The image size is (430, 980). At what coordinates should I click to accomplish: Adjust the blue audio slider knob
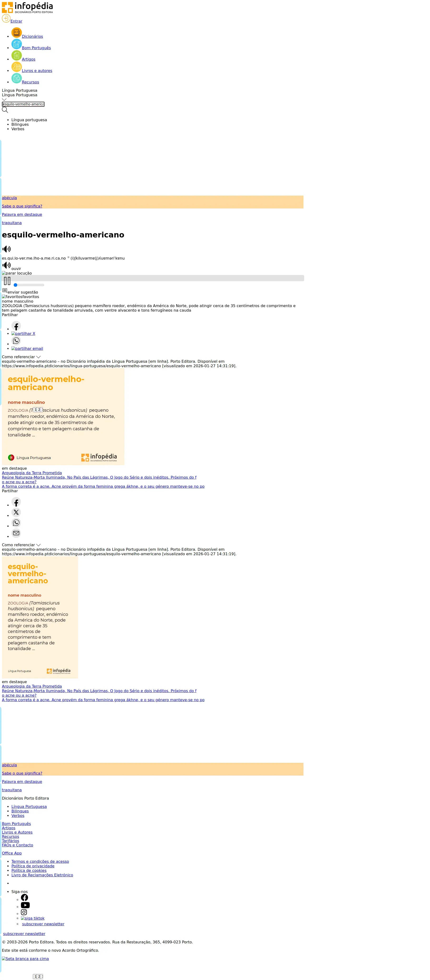16,285
